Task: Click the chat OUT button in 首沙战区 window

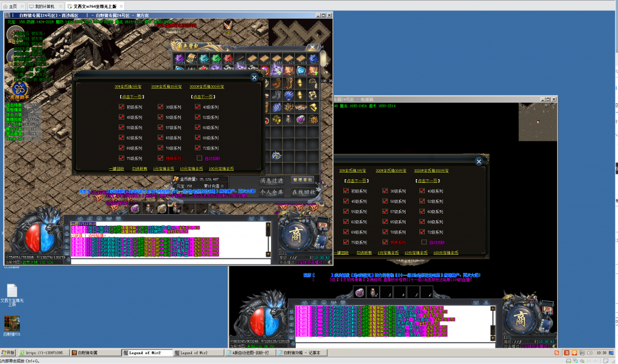Action: pos(251,218)
